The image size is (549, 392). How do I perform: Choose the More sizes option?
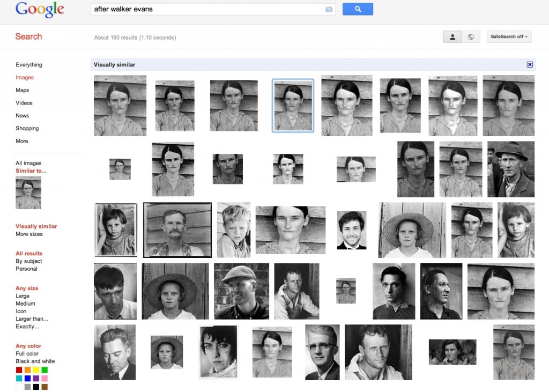coord(29,234)
